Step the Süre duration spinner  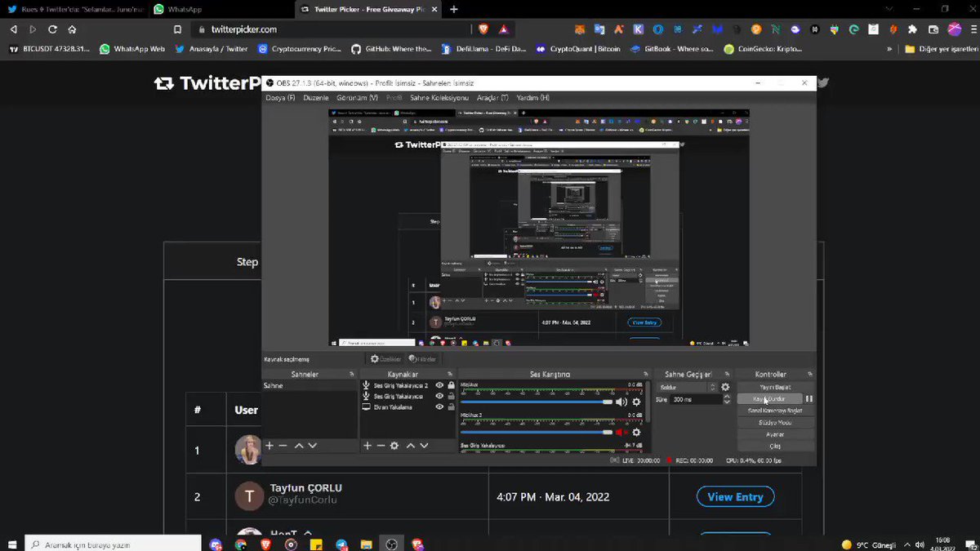727,400
